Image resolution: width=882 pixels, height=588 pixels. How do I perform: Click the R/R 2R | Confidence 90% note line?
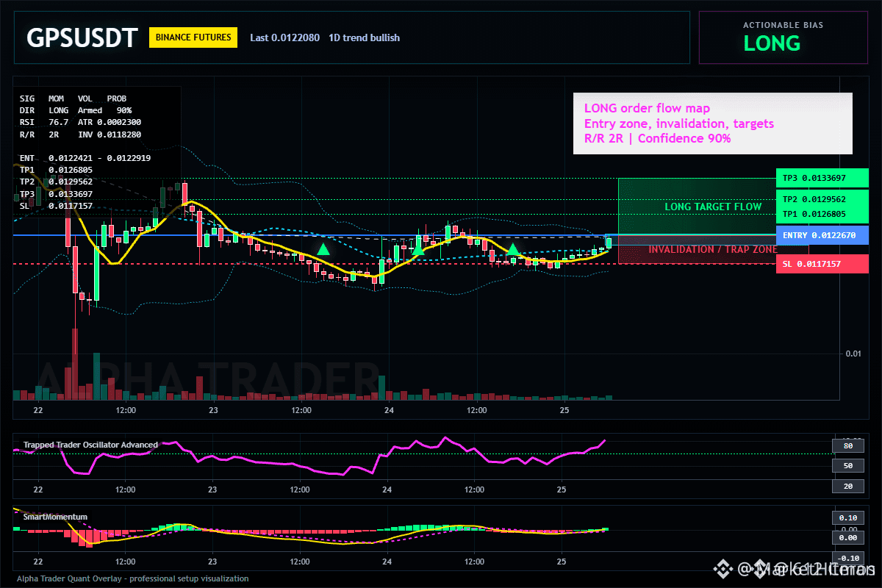pos(658,138)
